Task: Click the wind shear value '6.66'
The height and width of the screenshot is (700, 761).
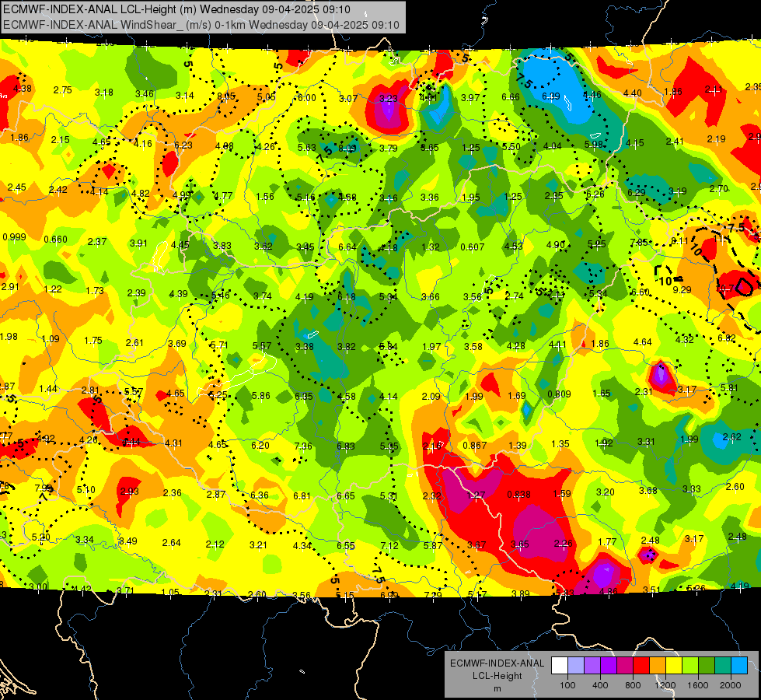Action: [511, 97]
